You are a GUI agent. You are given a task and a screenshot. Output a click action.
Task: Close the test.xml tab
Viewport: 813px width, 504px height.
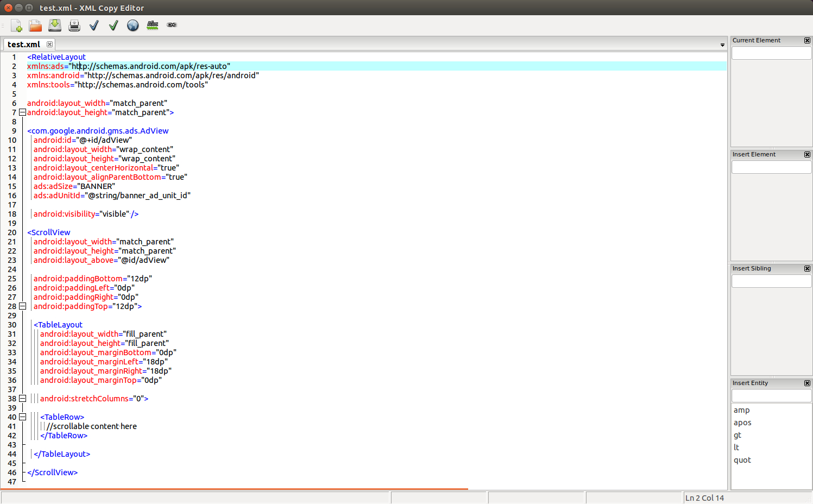[49, 44]
